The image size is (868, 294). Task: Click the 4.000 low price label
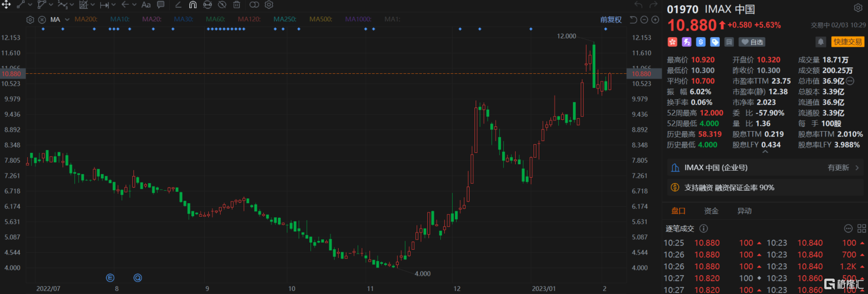coord(422,274)
